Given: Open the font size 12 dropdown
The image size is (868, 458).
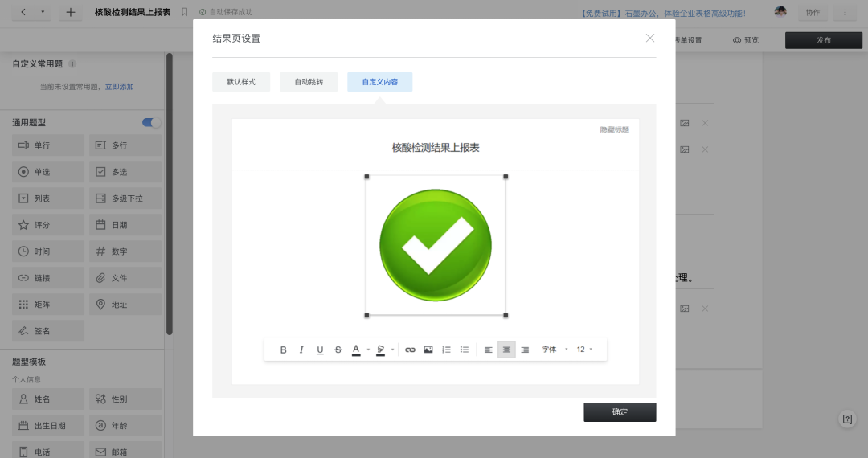Looking at the screenshot, I should 584,350.
